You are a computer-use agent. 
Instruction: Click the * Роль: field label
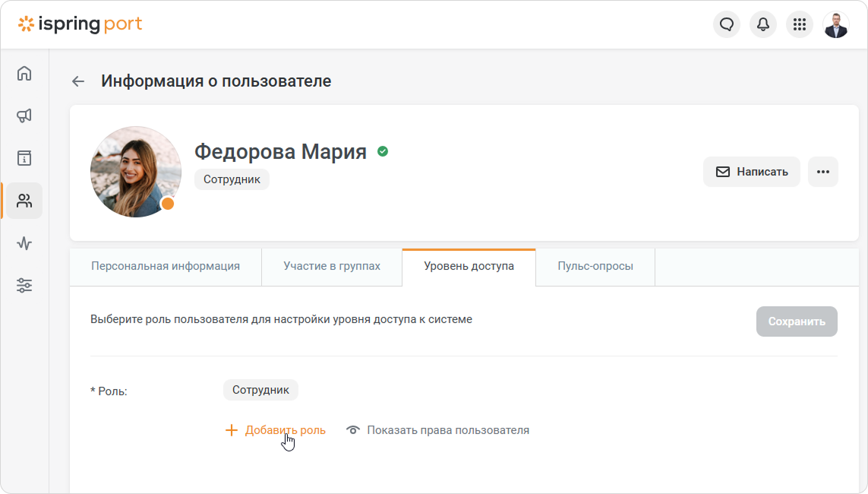[x=109, y=391]
